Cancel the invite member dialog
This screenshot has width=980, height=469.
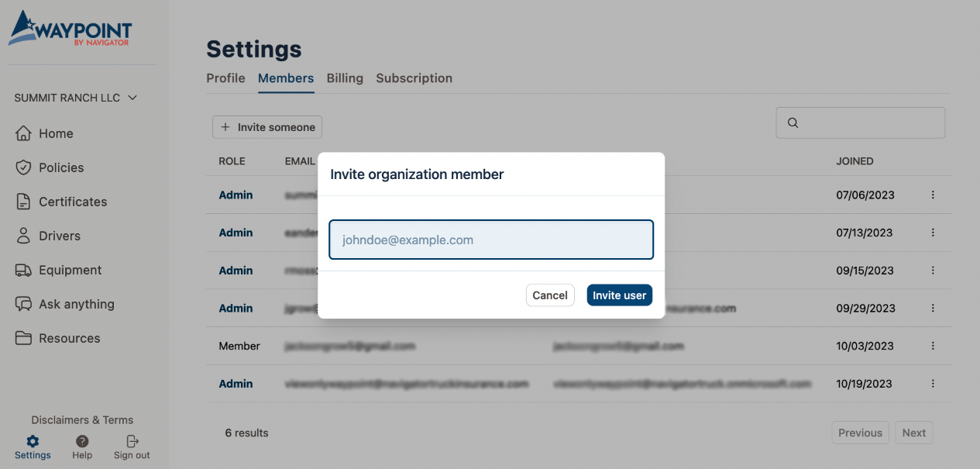pyautogui.click(x=550, y=295)
